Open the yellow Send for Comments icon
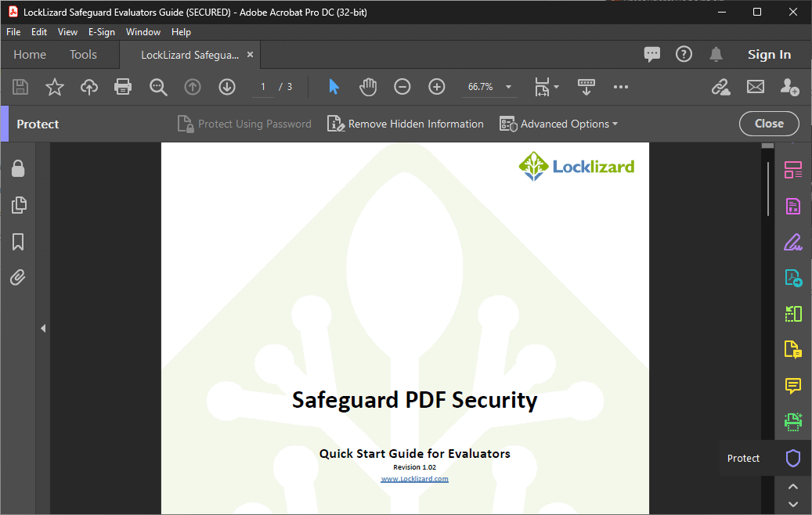This screenshot has width=812, height=515. click(793, 350)
